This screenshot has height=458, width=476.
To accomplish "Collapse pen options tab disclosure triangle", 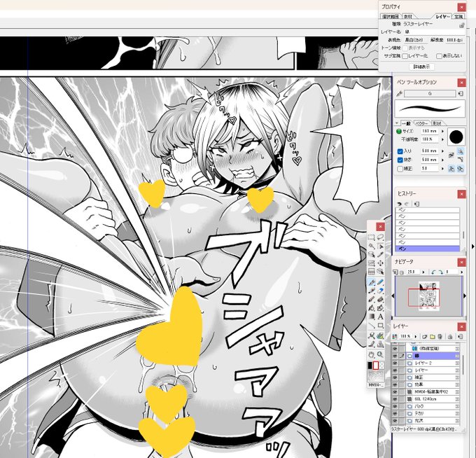I will tap(397, 124).
